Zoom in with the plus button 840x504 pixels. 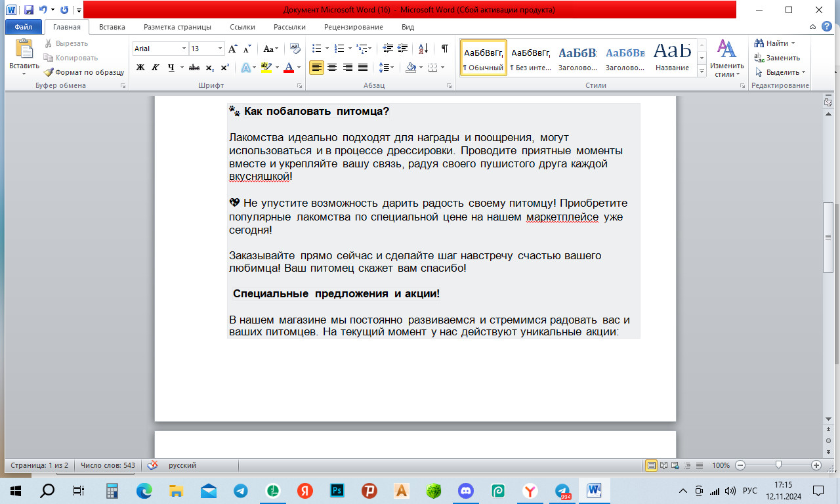point(816,465)
